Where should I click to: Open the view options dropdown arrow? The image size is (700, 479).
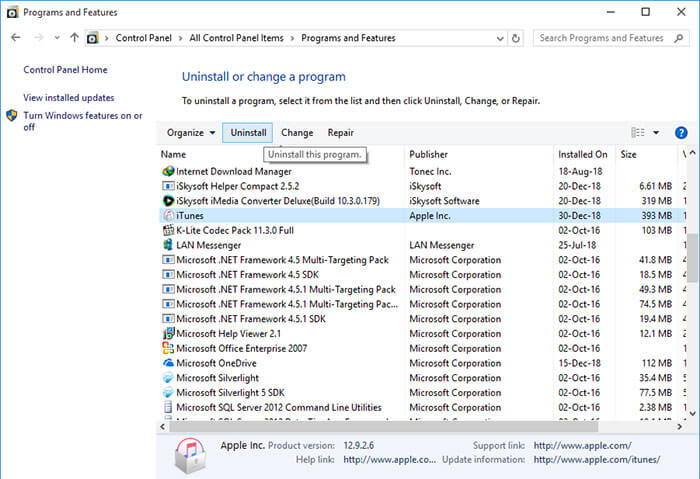click(x=656, y=133)
